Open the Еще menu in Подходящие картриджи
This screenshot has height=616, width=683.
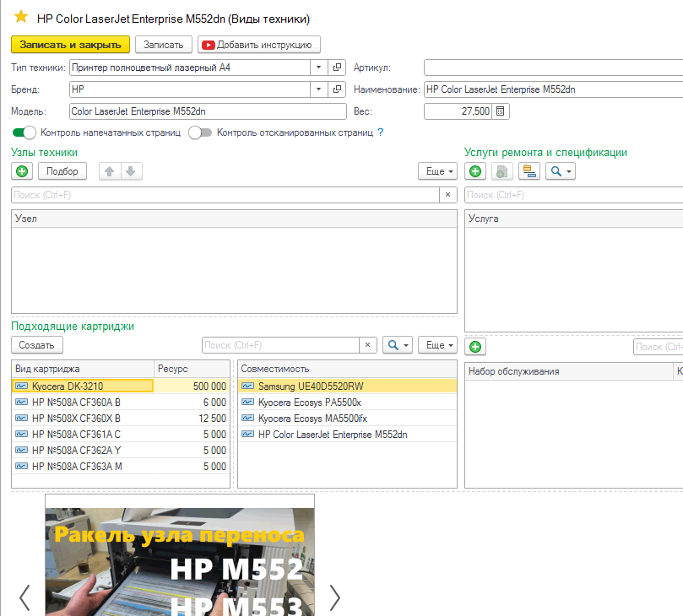click(438, 345)
